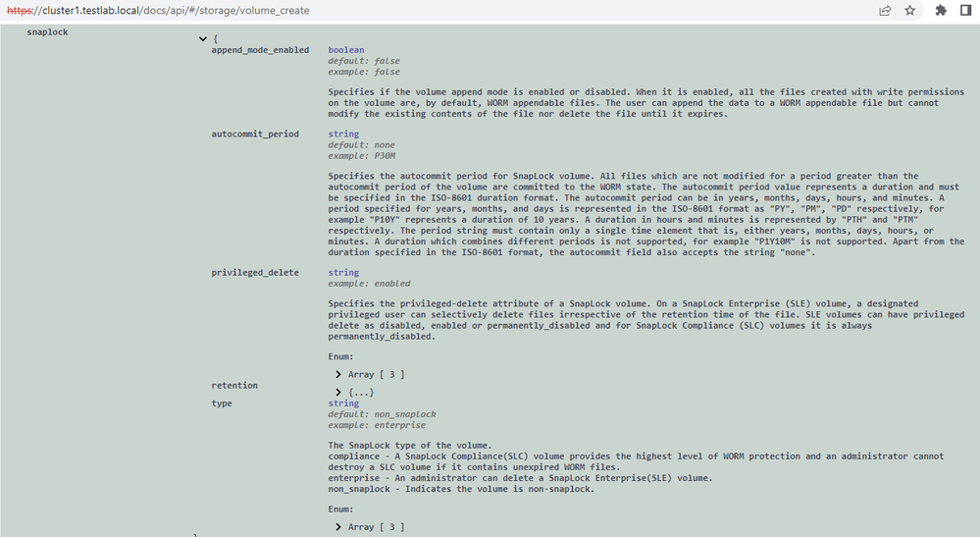Toggle the browser side panel icon
The height and width of the screenshot is (537, 980).
tap(965, 11)
